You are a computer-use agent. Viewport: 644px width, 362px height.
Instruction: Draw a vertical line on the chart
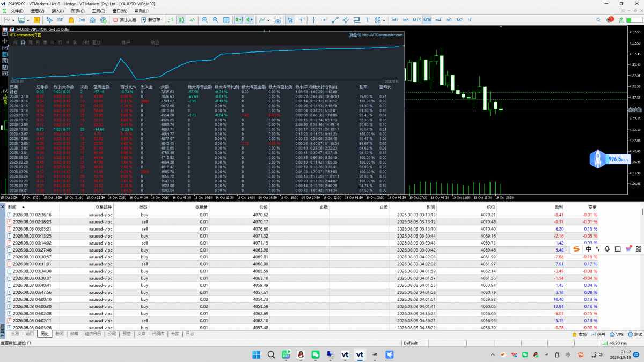[x=314, y=20]
